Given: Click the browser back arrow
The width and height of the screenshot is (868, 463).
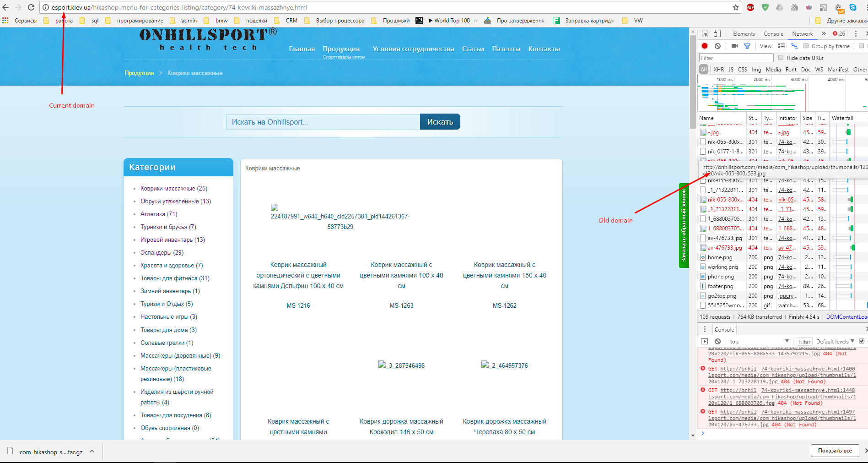Looking at the screenshot, I should [5, 7].
